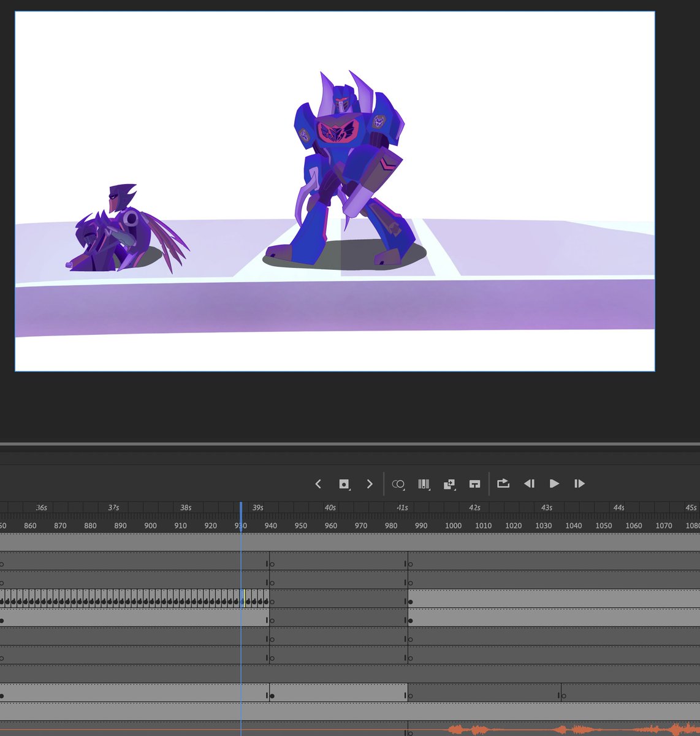700x736 pixels.
Task: Click frame 1050 on the timeline ruler
Action: 604,526
